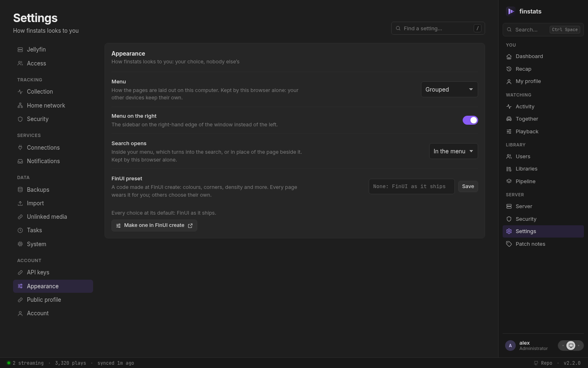Open the Libraries books icon
This screenshot has width=588, height=368.
click(509, 169)
